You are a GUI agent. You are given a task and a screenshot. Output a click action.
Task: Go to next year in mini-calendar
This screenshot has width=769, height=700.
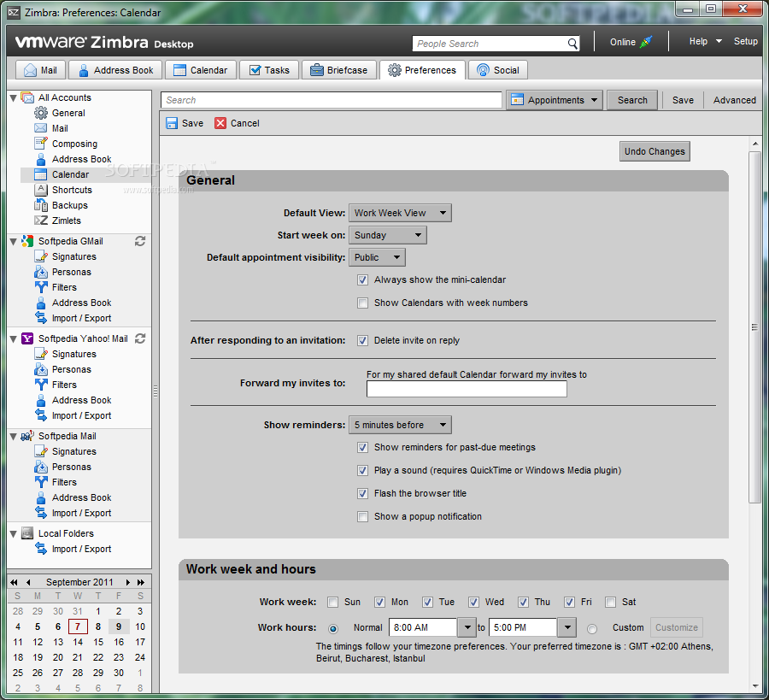[141, 582]
